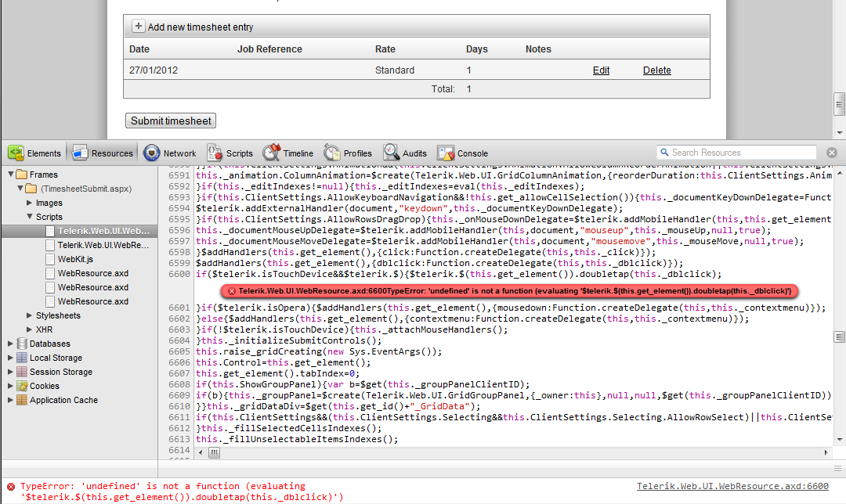The width and height of the screenshot is (846, 504).
Task: Expand the XHR folder
Action: pyautogui.click(x=30, y=329)
